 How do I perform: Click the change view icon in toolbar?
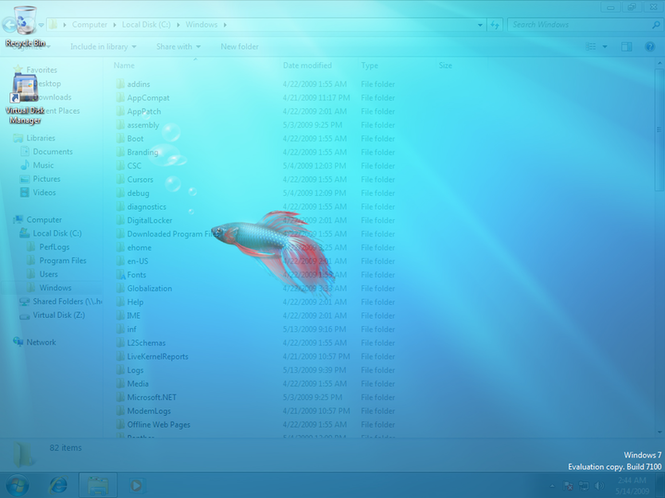[592, 46]
